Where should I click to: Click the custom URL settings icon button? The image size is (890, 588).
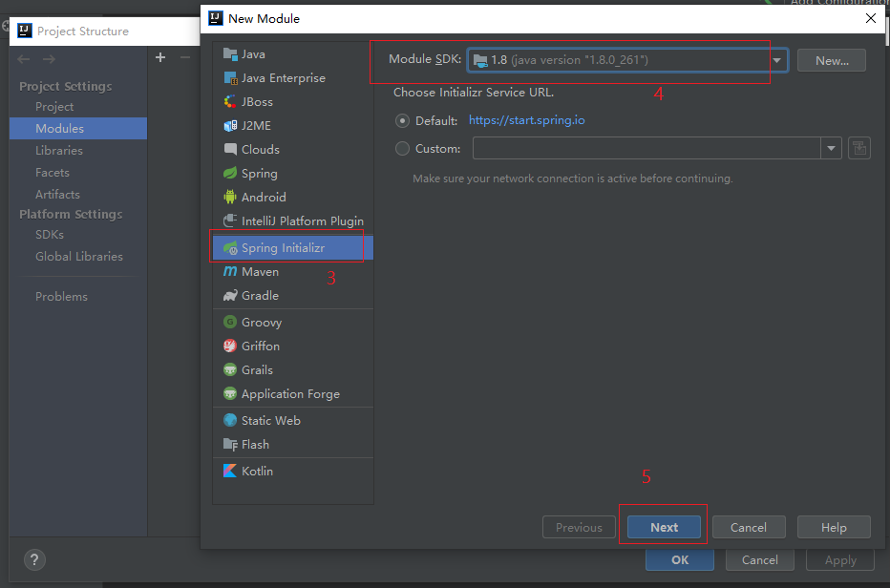[858, 148]
